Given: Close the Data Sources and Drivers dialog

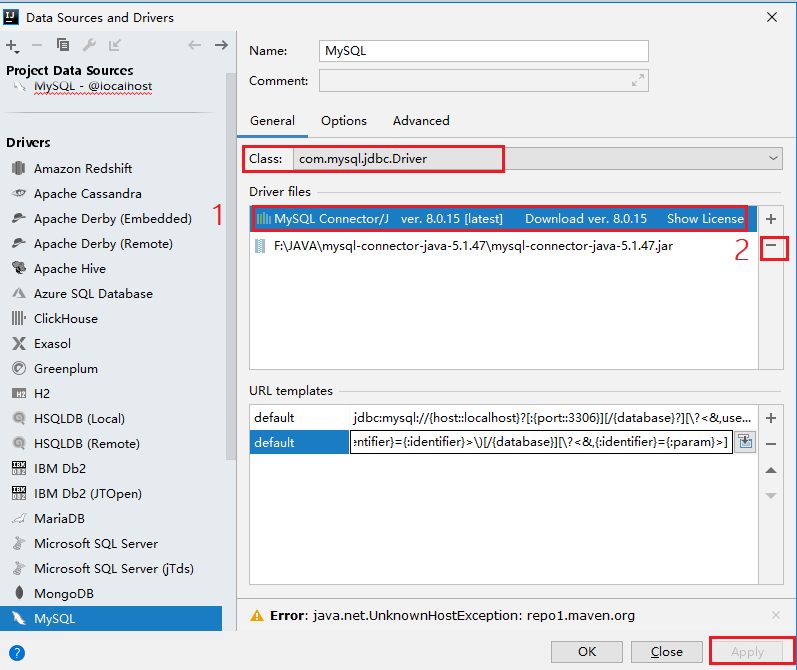Looking at the screenshot, I should point(772,17).
